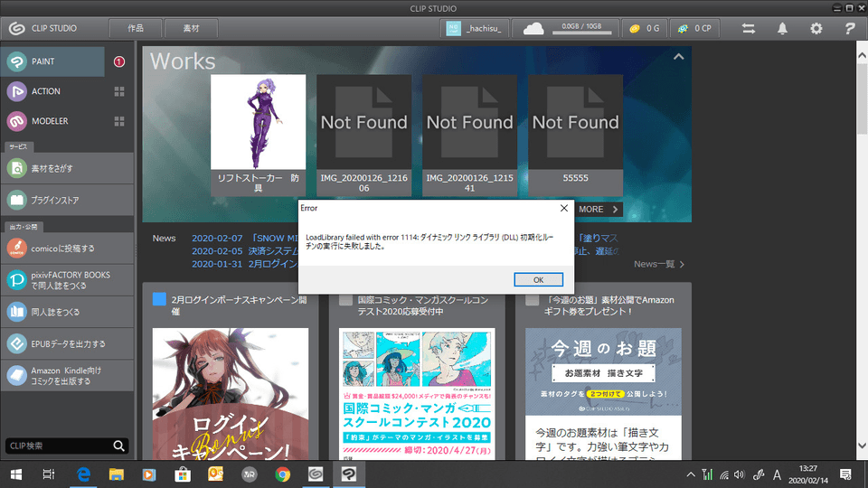Click the _hachisu_ account avatar
The image size is (868, 488).
click(453, 28)
